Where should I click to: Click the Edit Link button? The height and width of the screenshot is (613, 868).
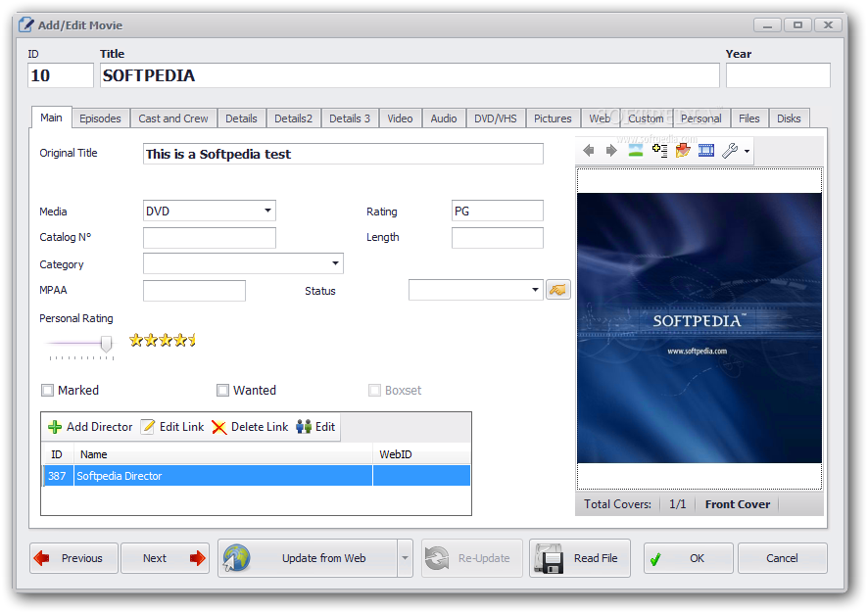(172, 427)
